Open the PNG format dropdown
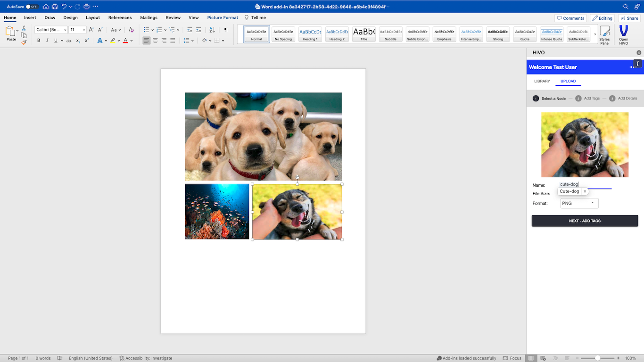The image size is (644, 362). [579, 203]
